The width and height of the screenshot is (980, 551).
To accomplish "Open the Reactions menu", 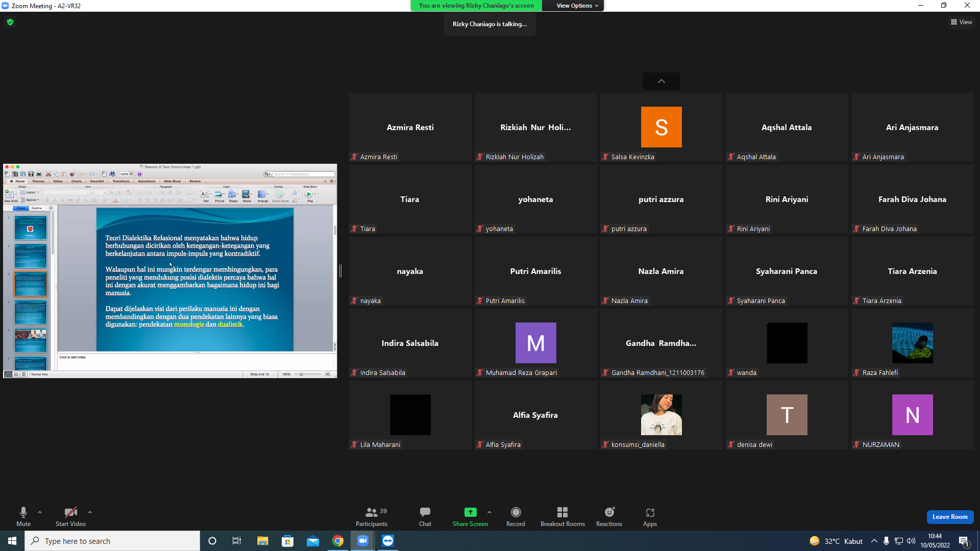I will pyautogui.click(x=609, y=517).
